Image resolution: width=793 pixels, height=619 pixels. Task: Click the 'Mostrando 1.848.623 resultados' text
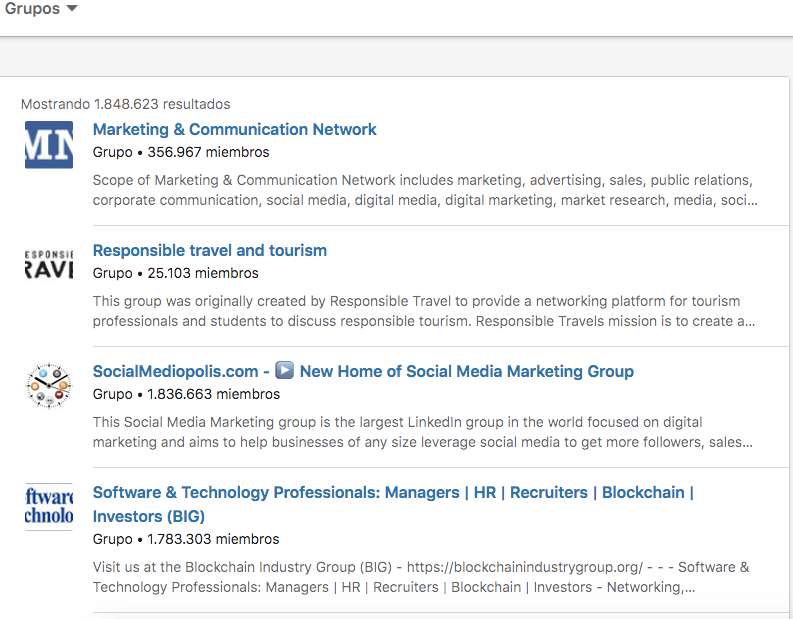[x=125, y=104]
